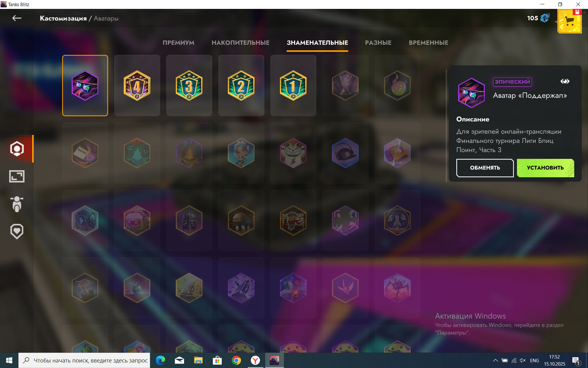Click the back arrow icon
The height and width of the screenshot is (368, 588).
17,18
